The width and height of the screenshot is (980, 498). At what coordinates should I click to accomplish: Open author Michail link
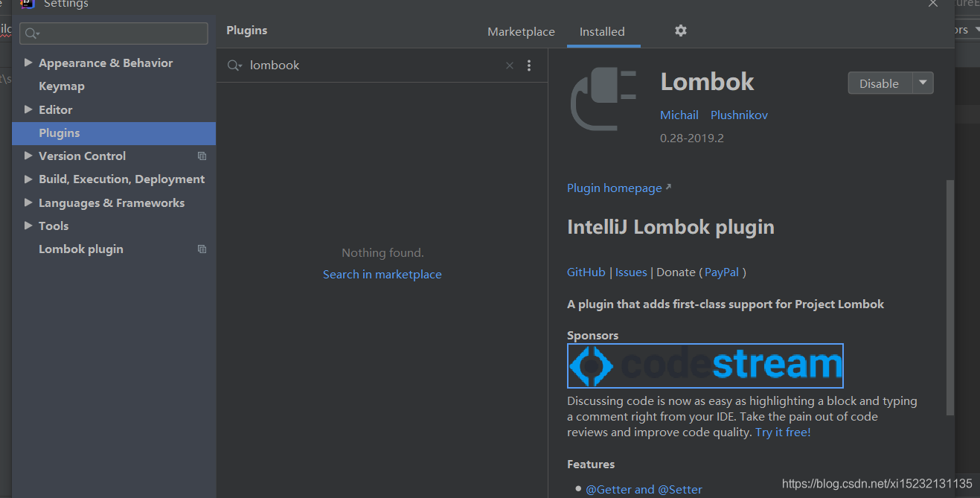(x=679, y=115)
